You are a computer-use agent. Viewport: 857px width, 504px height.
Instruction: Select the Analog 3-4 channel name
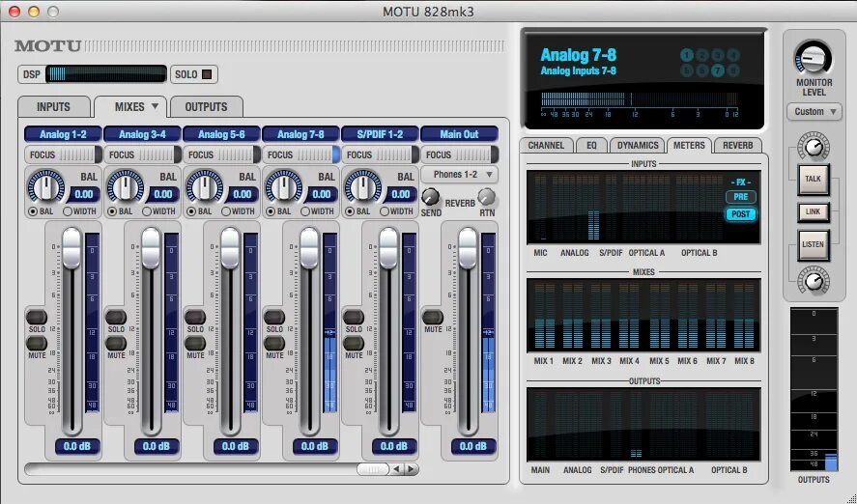[142, 134]
